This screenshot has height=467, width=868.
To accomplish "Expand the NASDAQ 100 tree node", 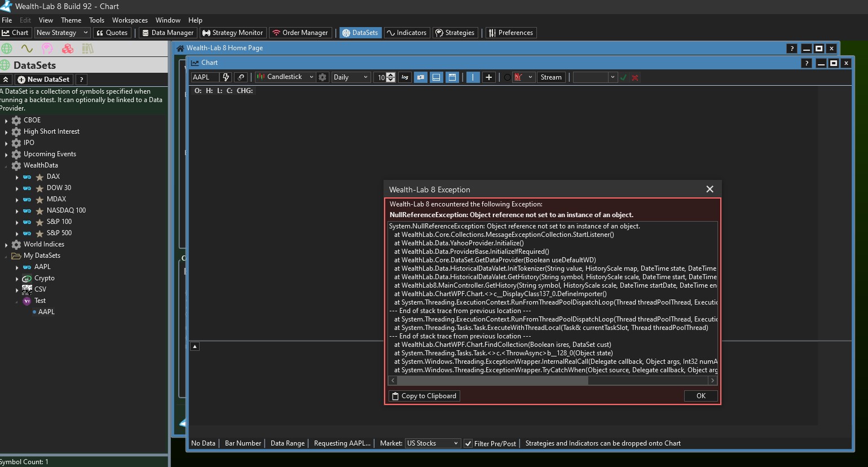I will tap(17, 211).
